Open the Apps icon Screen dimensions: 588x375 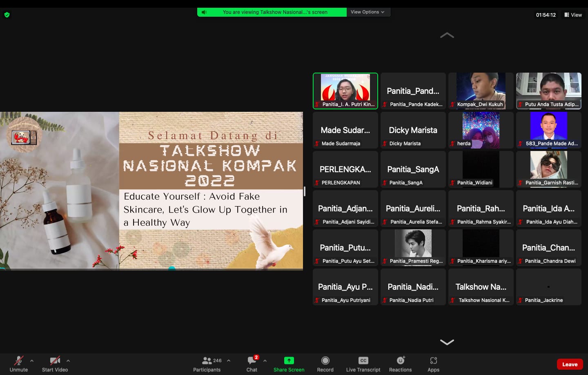(433, 361)
